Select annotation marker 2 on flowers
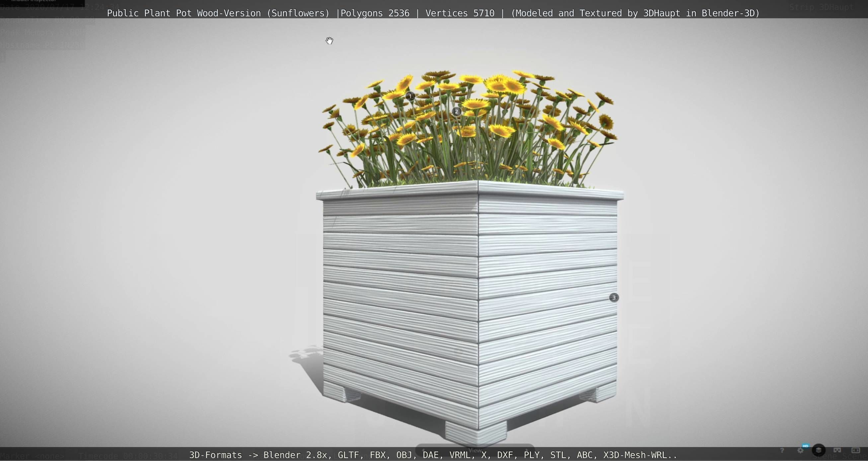The height and width of the screenshot is (461, 868). tap(456, 111)
